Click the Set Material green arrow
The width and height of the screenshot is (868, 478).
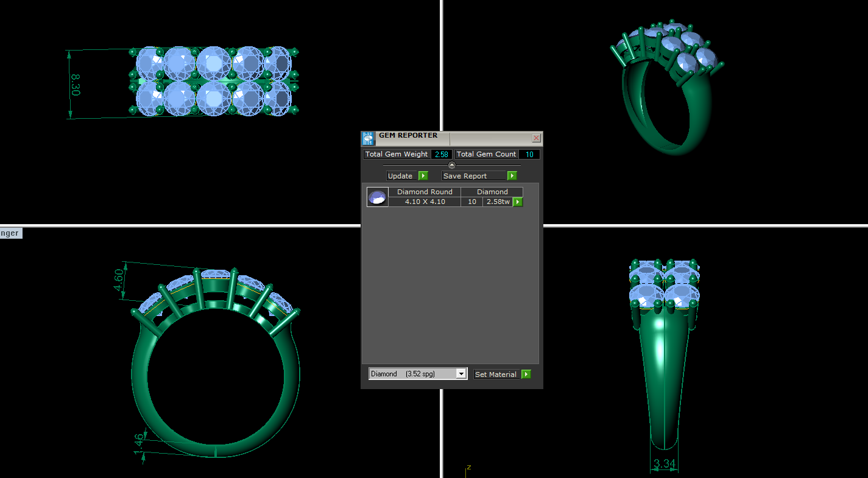pos(526,374)
